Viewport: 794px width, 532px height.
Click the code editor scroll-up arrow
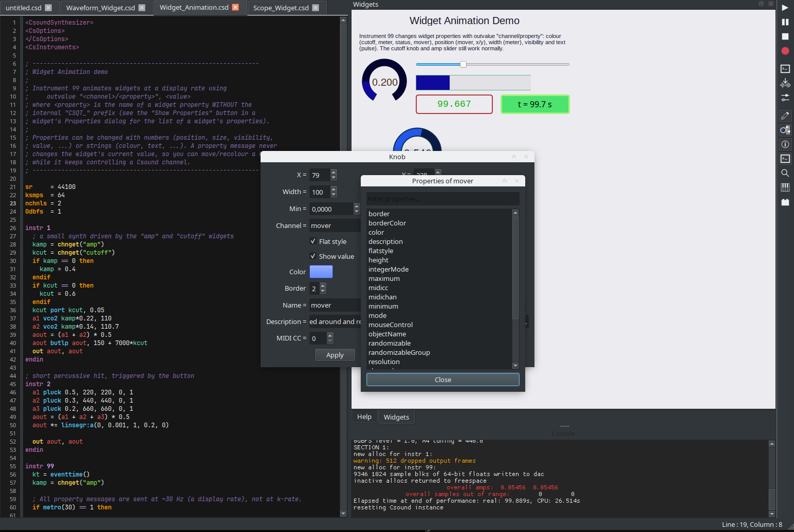pos(343,20)
